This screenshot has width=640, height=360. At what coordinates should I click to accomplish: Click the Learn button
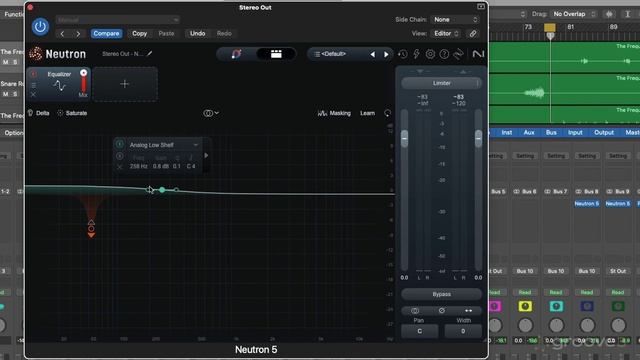pos(367,113)
